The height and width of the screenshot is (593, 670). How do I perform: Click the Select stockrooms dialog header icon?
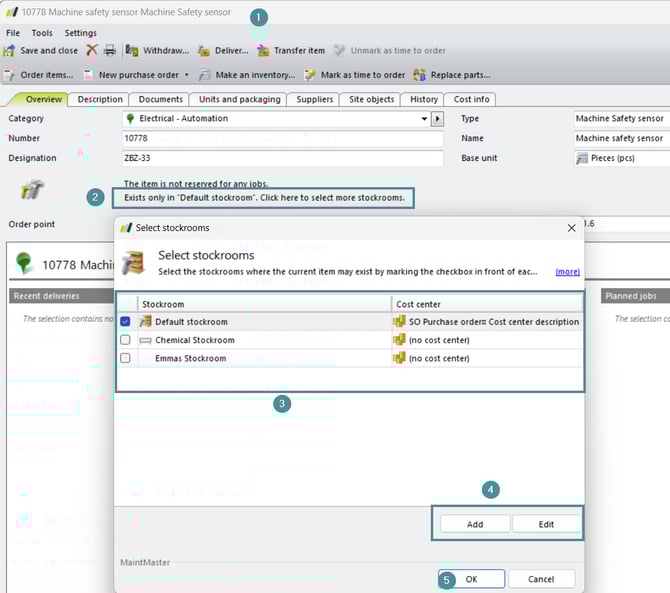(x=133, y=262)
